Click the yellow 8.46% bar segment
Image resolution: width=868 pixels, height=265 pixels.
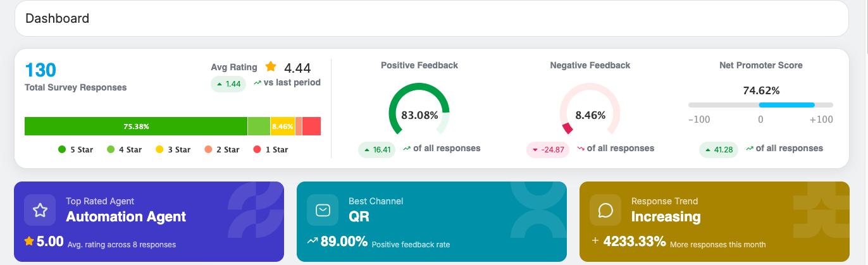(x=282, y=126)
